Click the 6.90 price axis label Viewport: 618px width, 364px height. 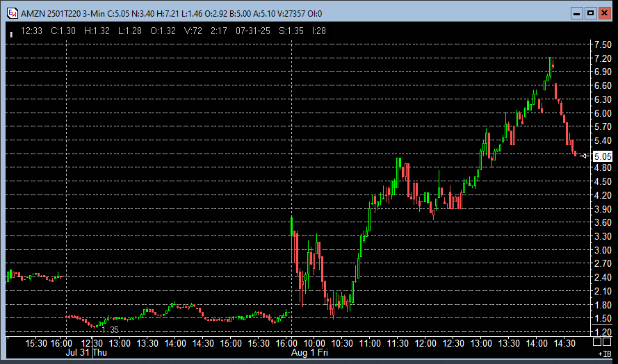click(603, 72)
